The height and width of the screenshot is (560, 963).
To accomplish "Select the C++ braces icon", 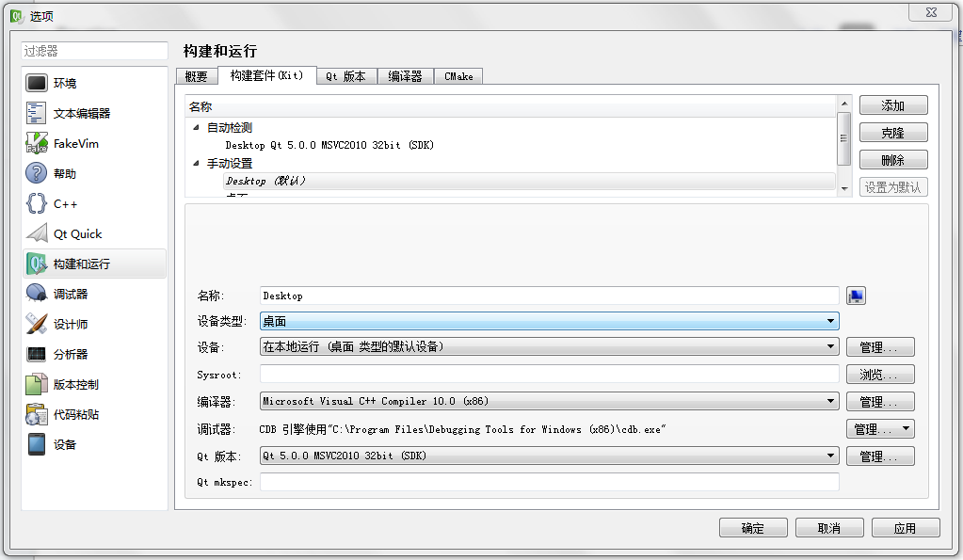I will point(37,203).
